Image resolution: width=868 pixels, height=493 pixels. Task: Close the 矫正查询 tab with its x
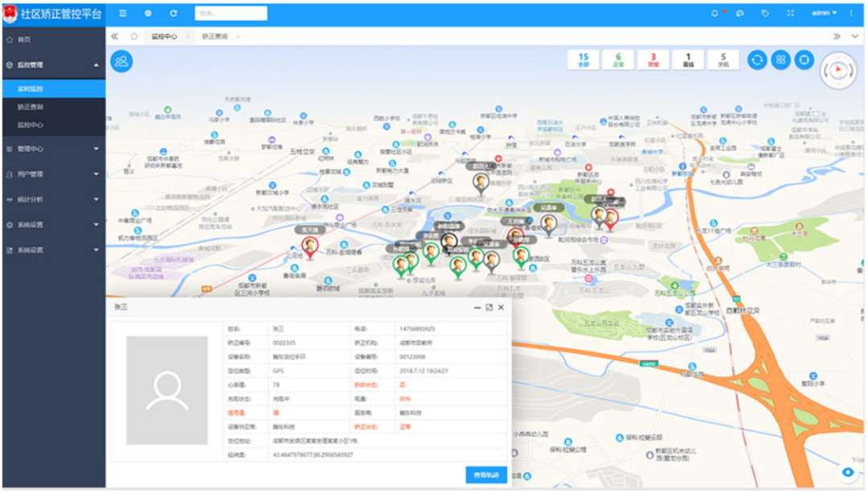(238, 36)
